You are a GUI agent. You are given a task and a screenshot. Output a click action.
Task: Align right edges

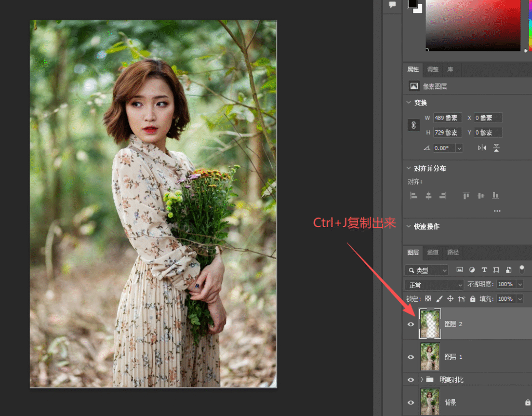(443, 196)
